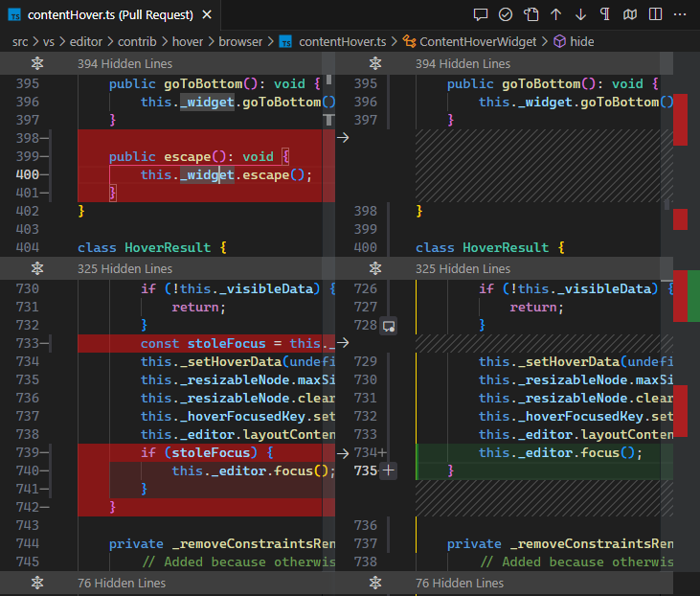Click the green marker in overview ruler
Viewport: 700px width, 596px height.
coord(694,295)
